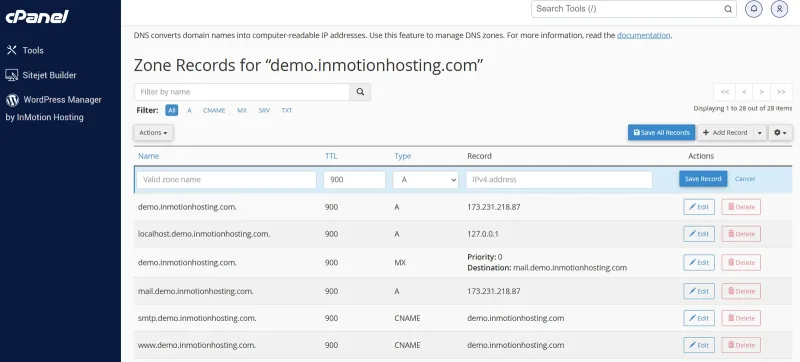Go to the last page of records
800x362 pixels.
pos(781,92)
